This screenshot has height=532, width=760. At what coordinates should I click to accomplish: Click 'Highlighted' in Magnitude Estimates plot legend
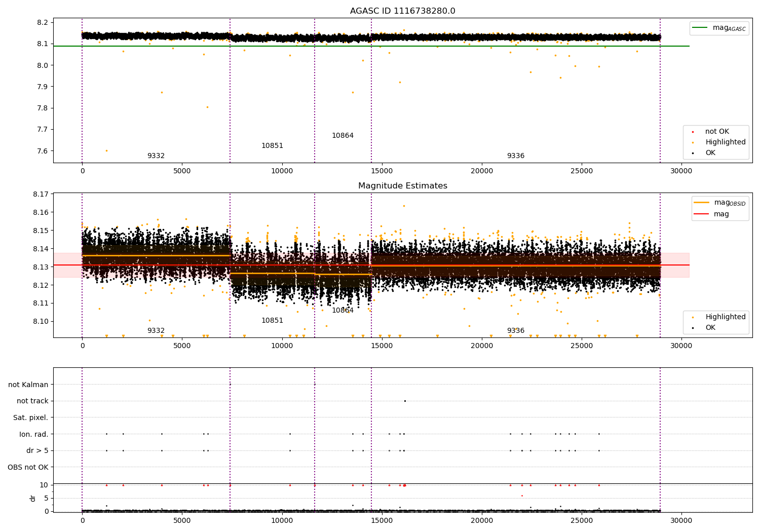(726, 317)
